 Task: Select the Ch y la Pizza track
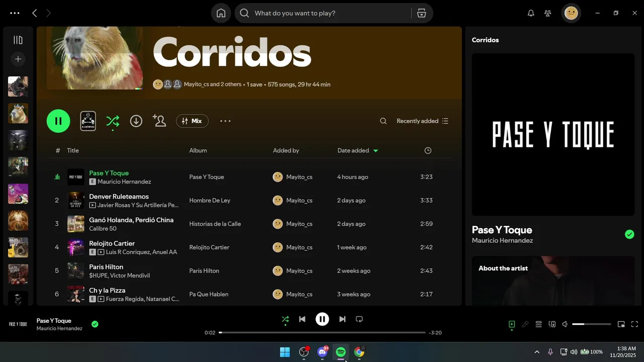[x=107, y=290]
